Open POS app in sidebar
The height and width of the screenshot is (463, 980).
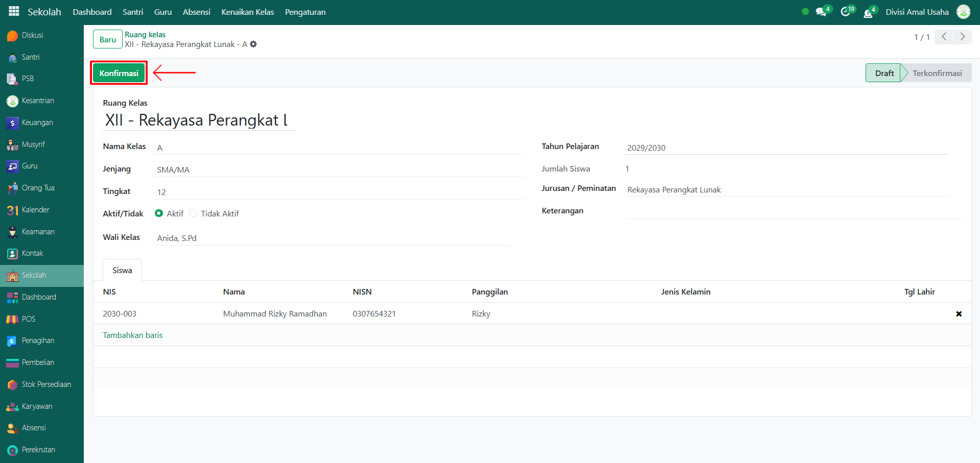point(28,319)
